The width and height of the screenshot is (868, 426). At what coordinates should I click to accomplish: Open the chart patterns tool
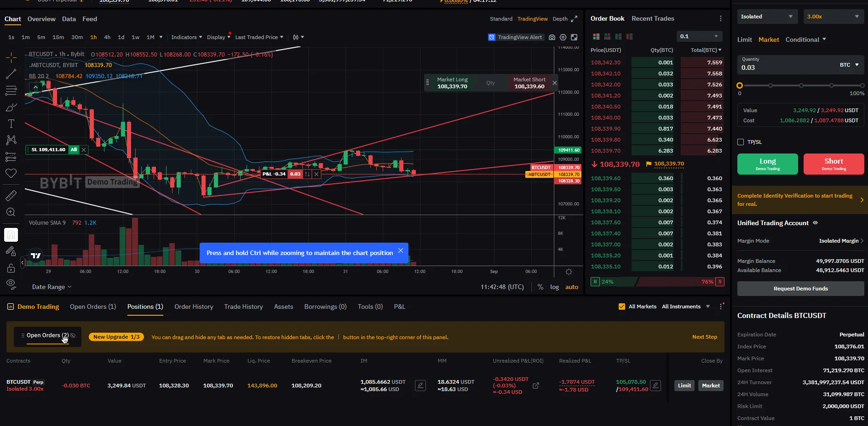[x=11, y=140]
